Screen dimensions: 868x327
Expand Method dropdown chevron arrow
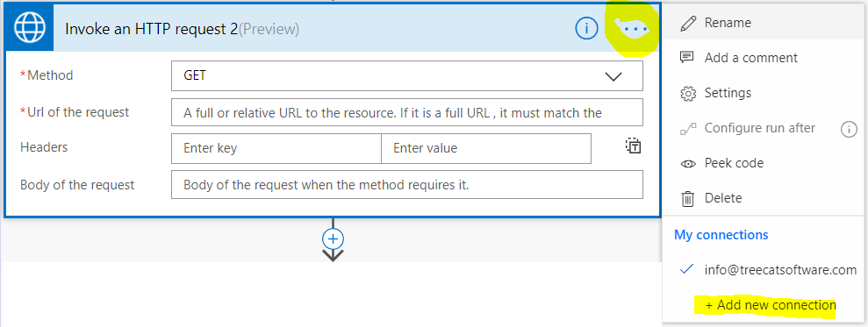pyautogui.click(x=613, y=76)
